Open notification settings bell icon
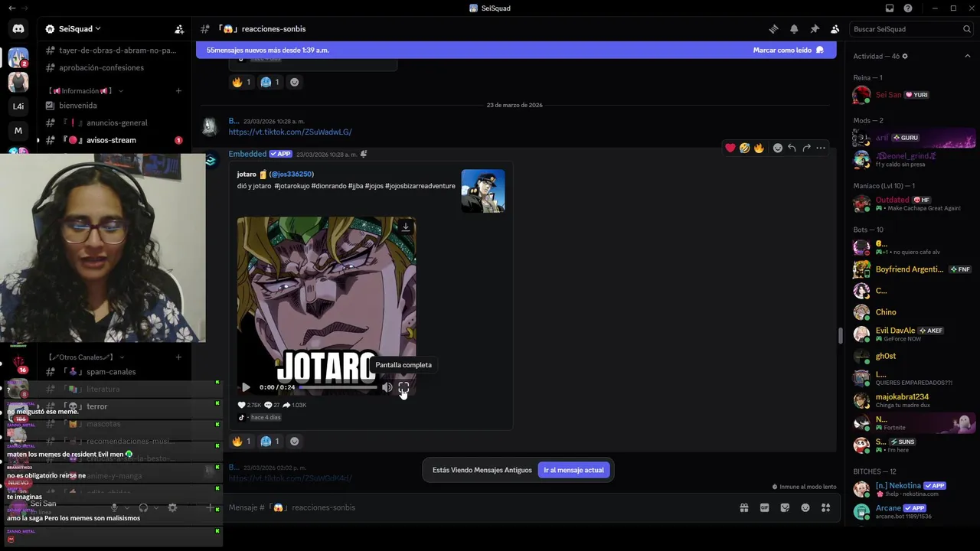This screenshot has width=980, height=551. [x=794, y=29]
